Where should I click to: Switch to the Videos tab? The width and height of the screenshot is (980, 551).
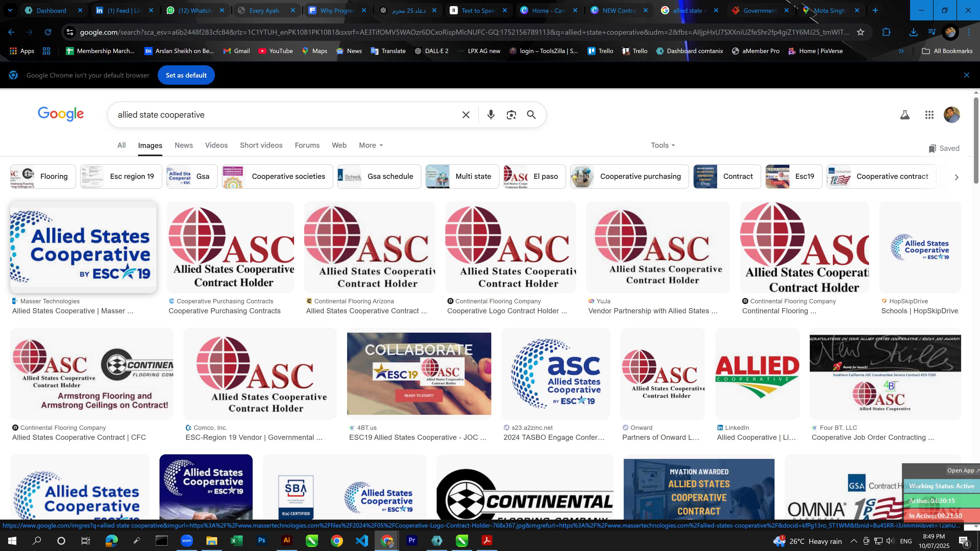tap(216, 145)
